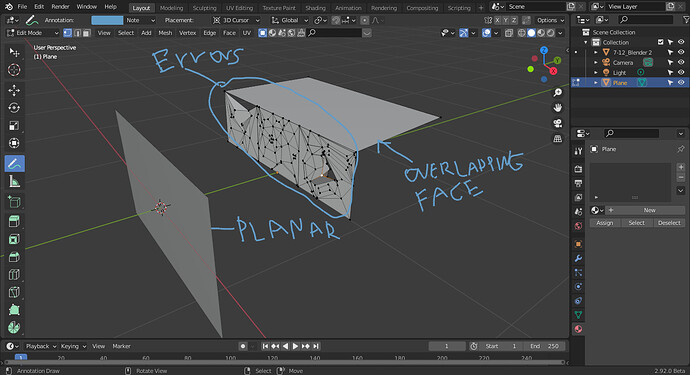Activate the Annotate tool

tap(14, 164)
